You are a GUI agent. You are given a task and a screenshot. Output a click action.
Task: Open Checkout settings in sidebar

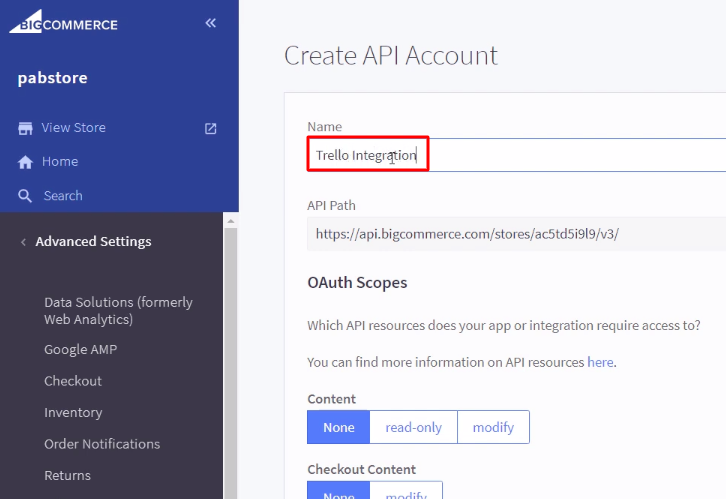tap(73, 381)
